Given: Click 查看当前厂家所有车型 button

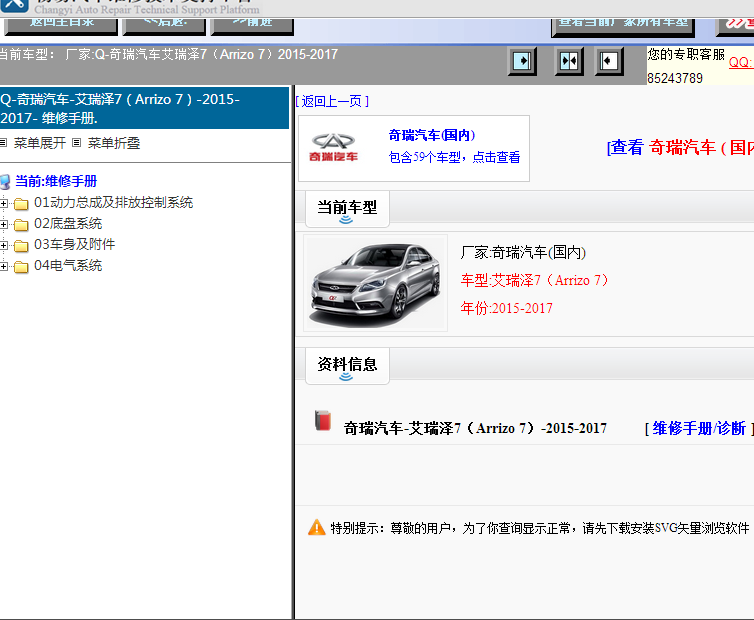Looking at the screenshot, I should (623, 27).
